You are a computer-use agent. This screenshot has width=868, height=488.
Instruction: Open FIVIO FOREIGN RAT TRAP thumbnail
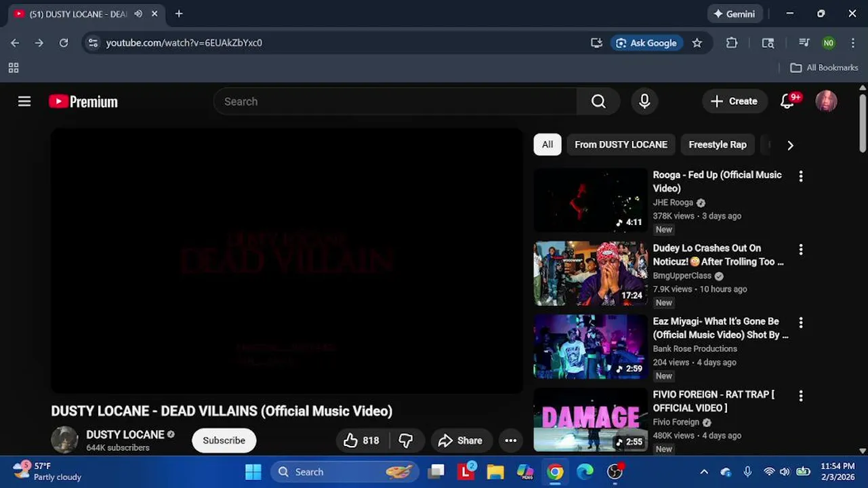(590, 420)
